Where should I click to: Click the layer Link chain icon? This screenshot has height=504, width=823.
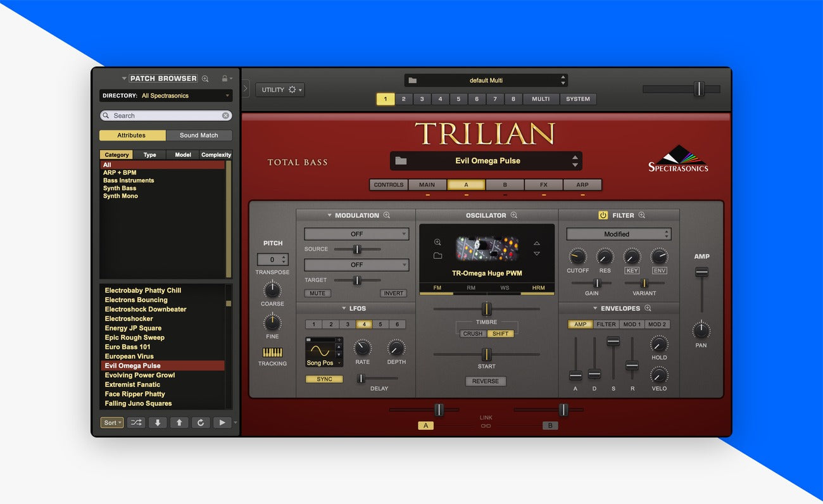tap(486, 426)
